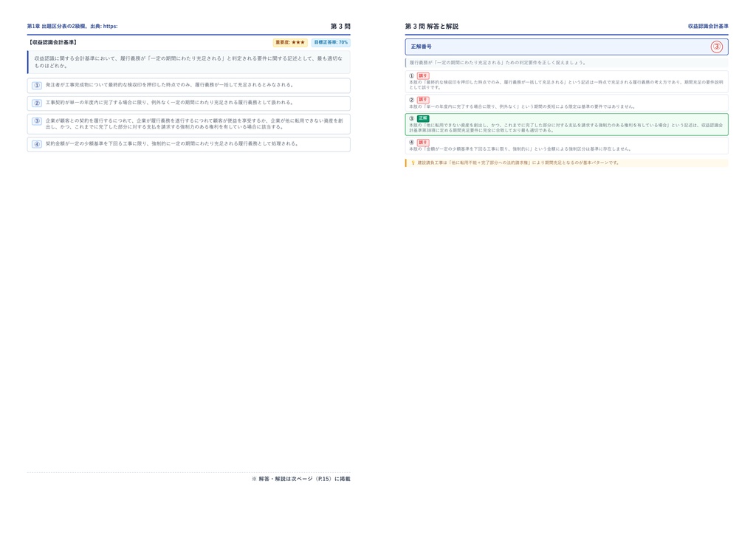Viewport: 756px width, 535px height.
Task: Click explanation ③ text about 他に転用できない資産
Action: click(566, 128)
